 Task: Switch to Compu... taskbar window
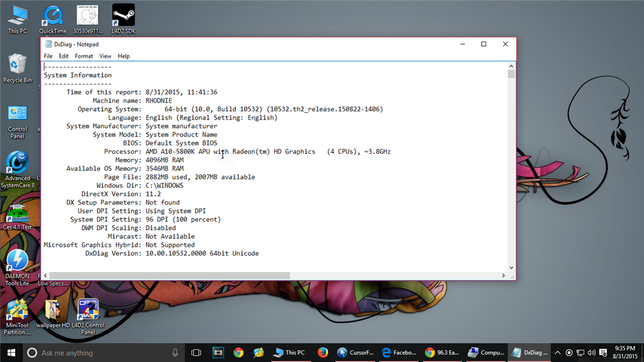point(486,353)
